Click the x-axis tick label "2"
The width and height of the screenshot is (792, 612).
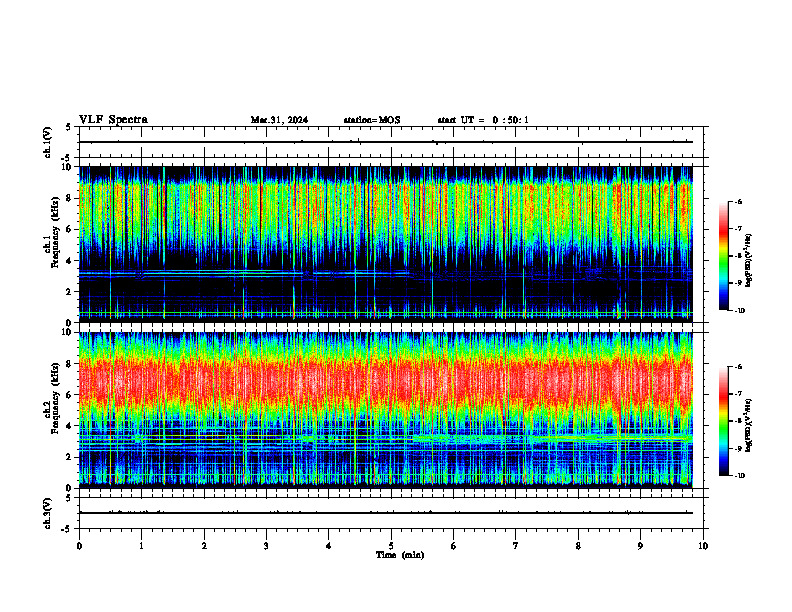pyautogui.click(x=204, y=546)
